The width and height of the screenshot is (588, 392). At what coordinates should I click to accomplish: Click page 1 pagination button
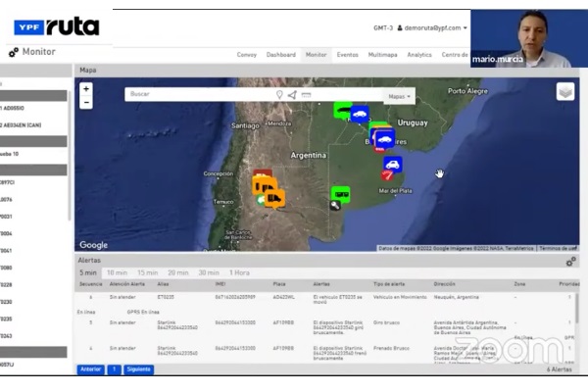click(114, 369)
